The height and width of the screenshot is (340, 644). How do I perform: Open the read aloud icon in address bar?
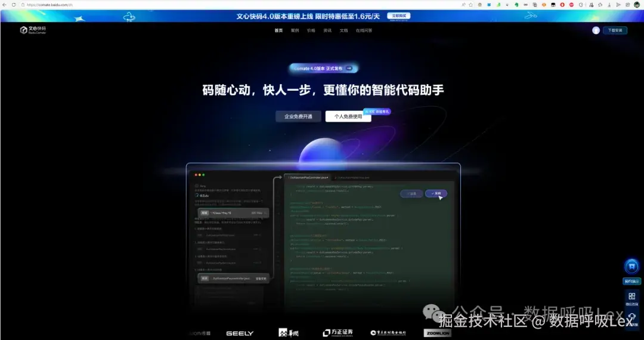(x=463, y=5)
